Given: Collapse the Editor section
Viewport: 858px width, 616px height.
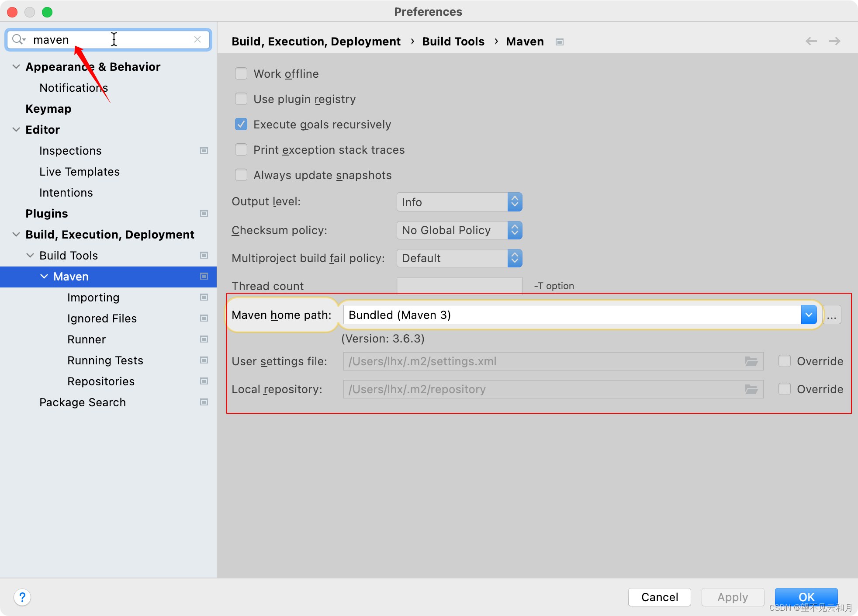Looking at the screenshot, I should (x=16, y=129).
